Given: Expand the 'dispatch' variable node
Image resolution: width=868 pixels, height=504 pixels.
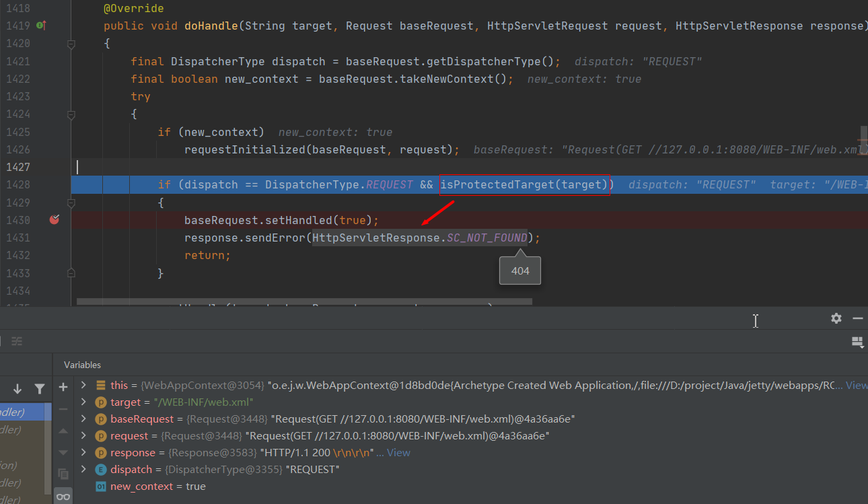Looking at the screenshot, I should [83, 470].
